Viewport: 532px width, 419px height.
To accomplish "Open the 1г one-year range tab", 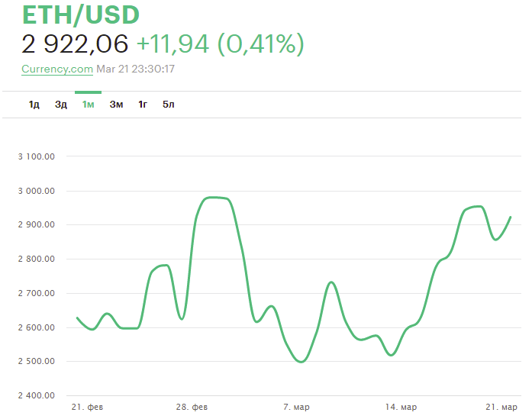I will tap(143, 105).
